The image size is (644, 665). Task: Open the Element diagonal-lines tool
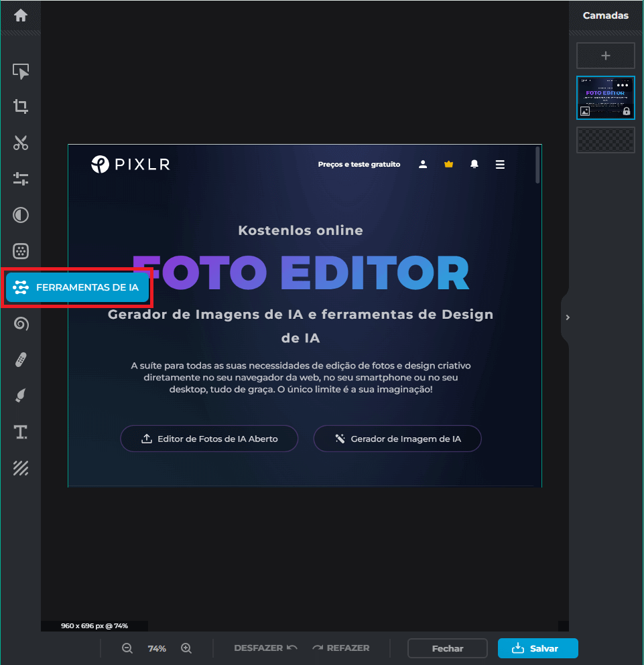pos(20,468)
